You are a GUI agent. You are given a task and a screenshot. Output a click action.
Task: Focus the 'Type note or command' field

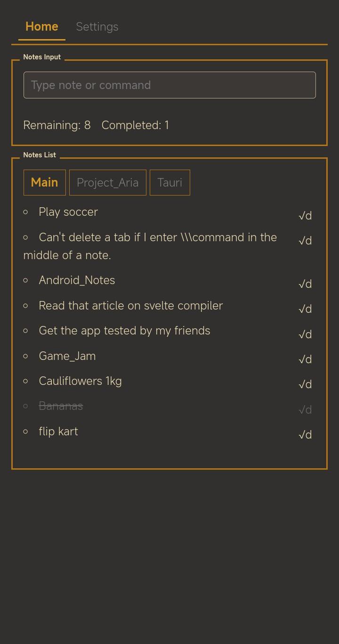pos(169,85)
